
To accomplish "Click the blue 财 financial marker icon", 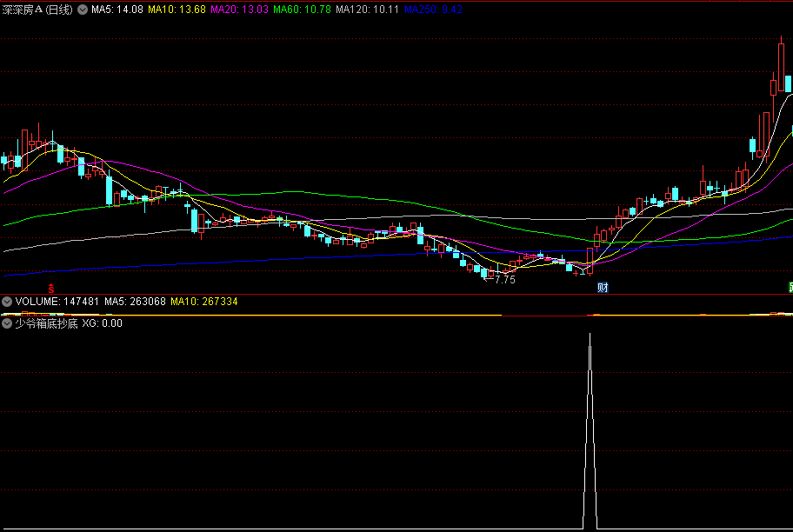I will pos(603,288).
